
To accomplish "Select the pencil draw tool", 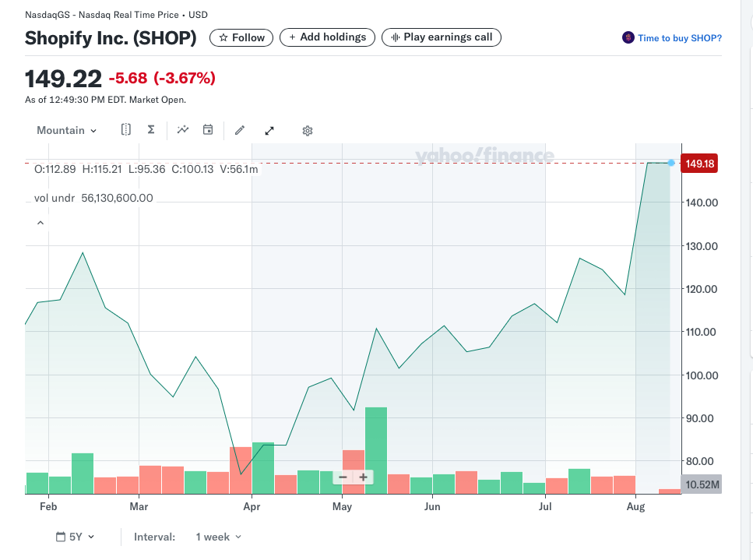I will 240,130.
